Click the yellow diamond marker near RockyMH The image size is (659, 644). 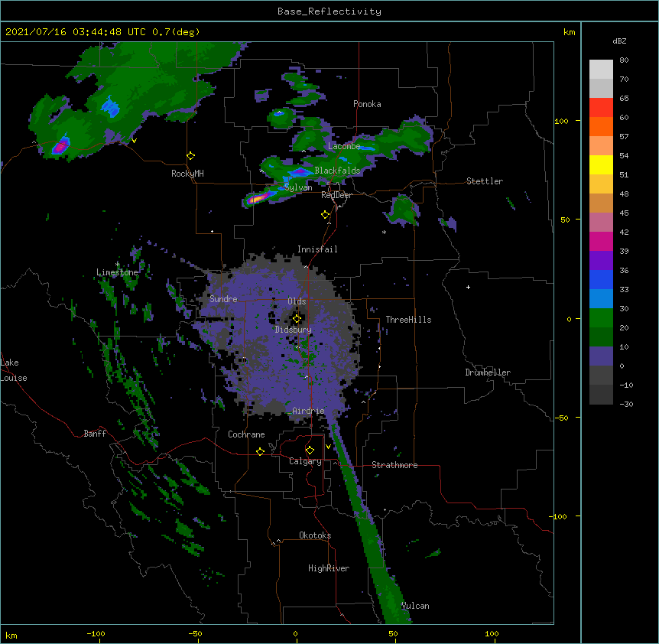pyautogui.click(x=191, y=156)
